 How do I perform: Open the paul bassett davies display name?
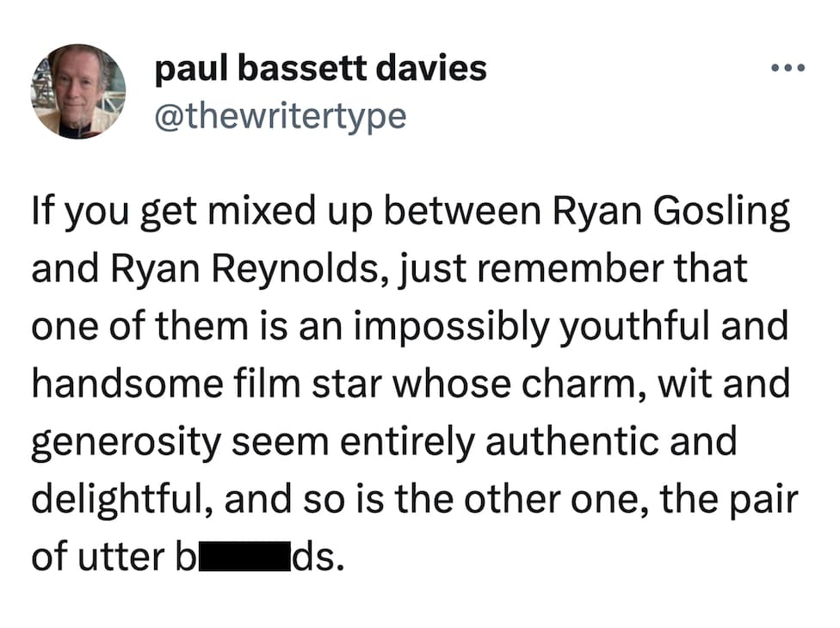pos(320,69)
